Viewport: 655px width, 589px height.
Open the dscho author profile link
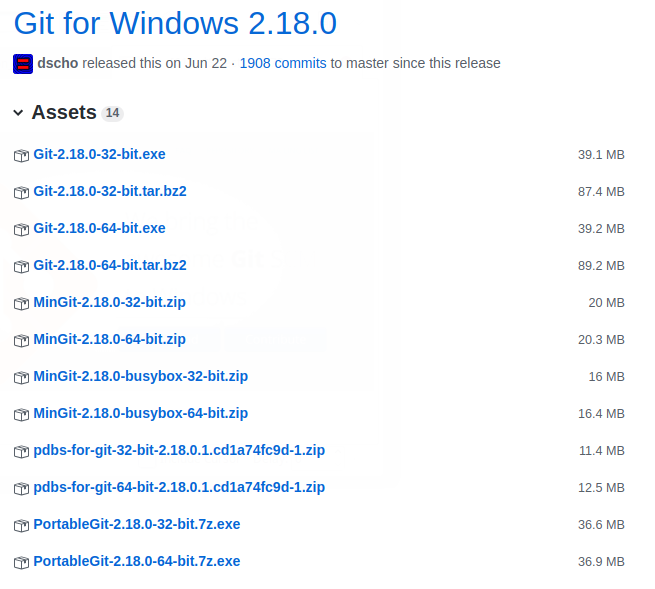coord(58,63)
